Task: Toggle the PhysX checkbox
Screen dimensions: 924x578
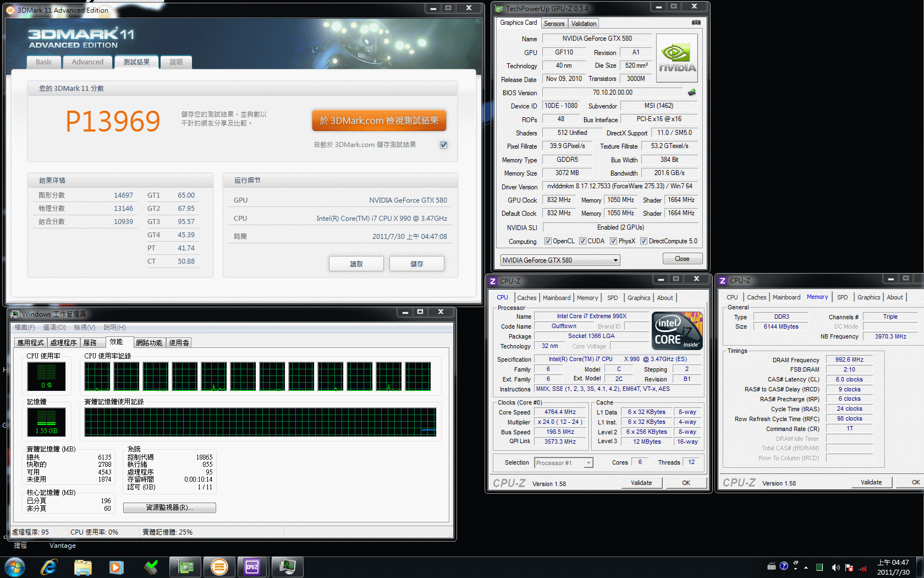Action: (613, 241)
